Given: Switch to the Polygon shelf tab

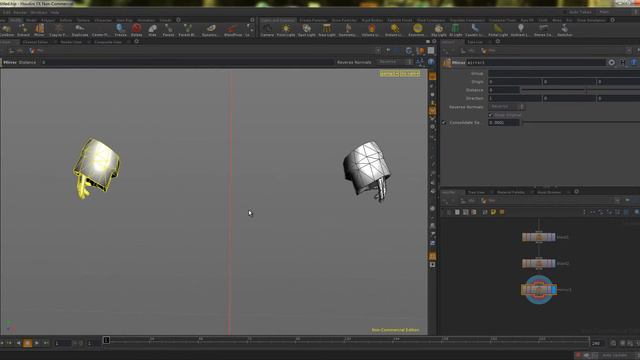Looking at the screenshot, I should 48,20.
